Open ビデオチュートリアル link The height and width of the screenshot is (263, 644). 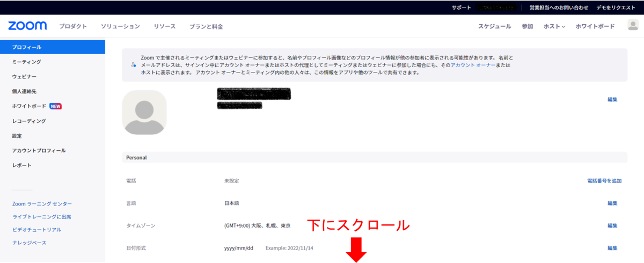(36, 230)
